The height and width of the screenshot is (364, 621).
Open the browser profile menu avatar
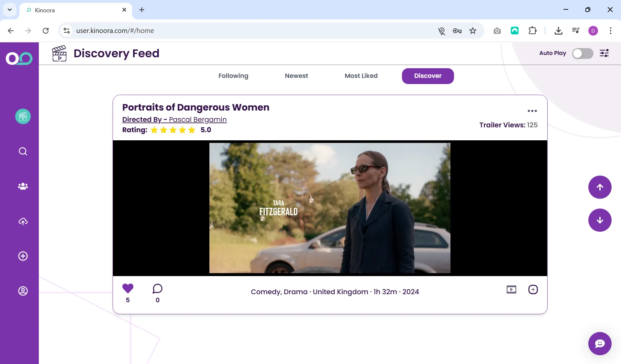pos(593,31)
